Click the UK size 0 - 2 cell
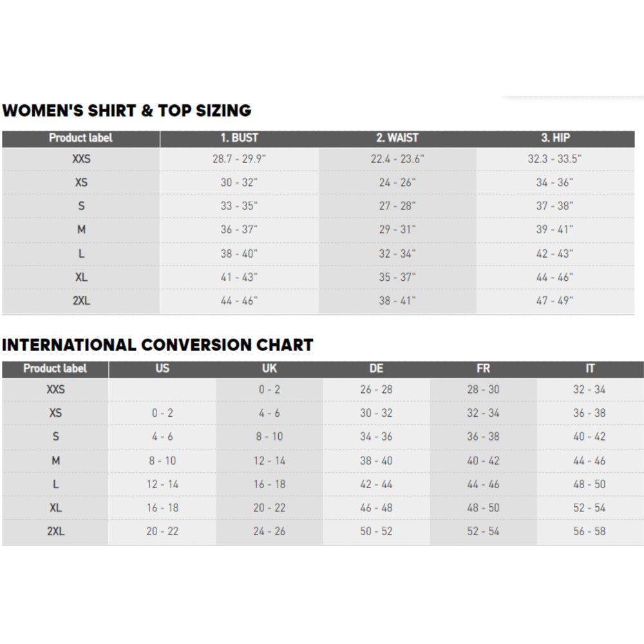The image size is (644, 644). click(269, 390)
